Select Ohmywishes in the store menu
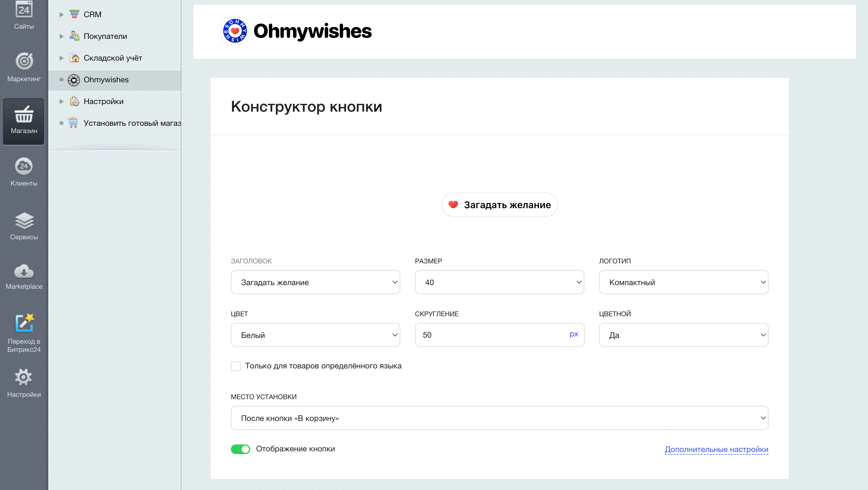This screenshot has width=868, height=490. (106, 80)
